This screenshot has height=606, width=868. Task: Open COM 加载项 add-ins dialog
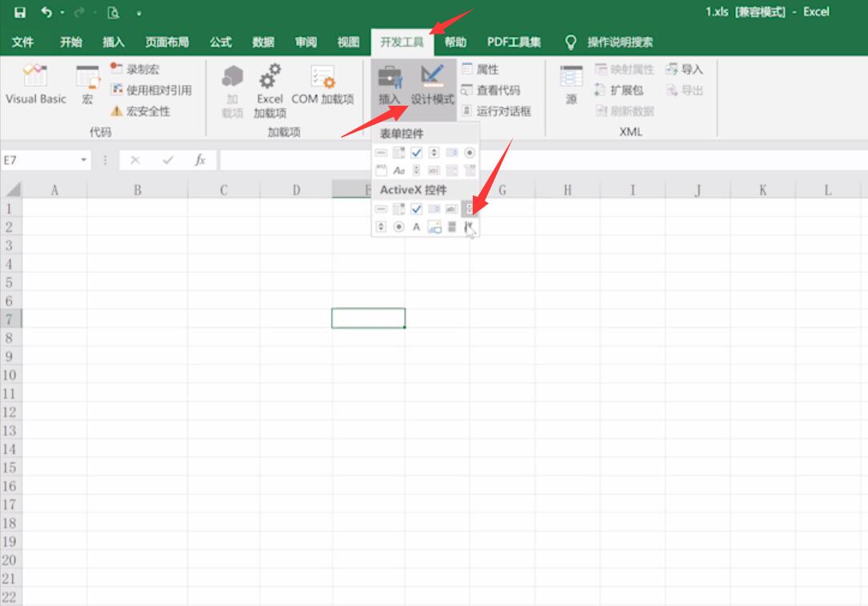tap(322, 84)
